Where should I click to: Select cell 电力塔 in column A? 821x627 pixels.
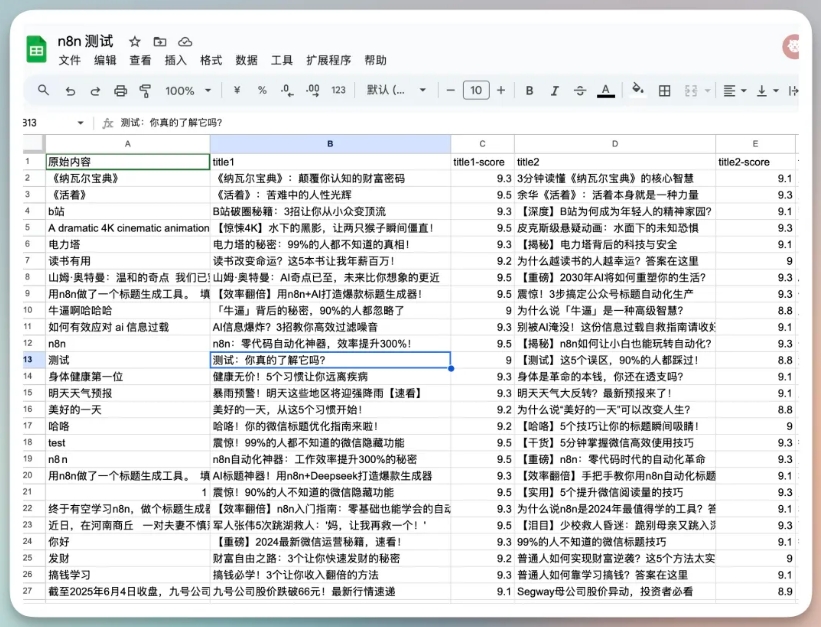point(128,244)
